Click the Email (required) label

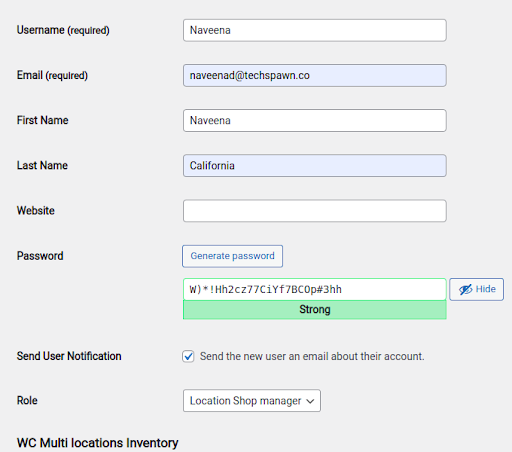pos(52,75)
